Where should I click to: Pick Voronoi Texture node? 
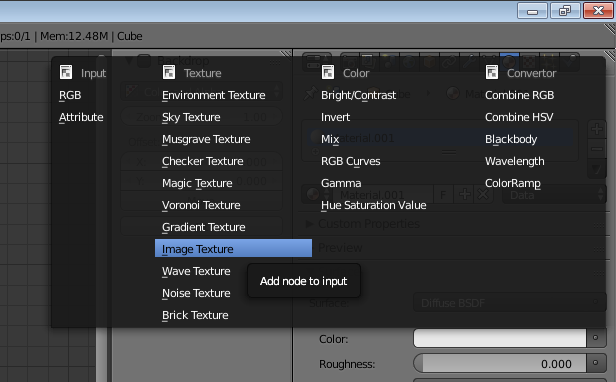pos(201,205)
